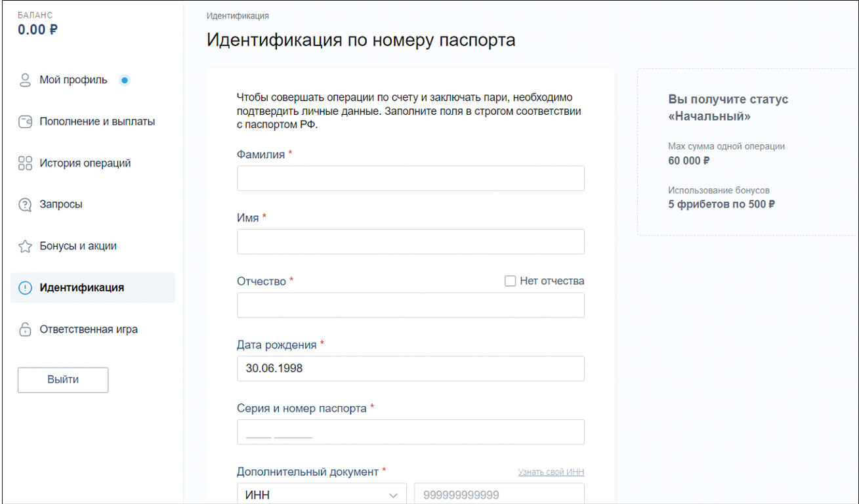Screen dimensions: 859x504
Task: Open the ИНН document type dropdown
Action: (322, 495)
